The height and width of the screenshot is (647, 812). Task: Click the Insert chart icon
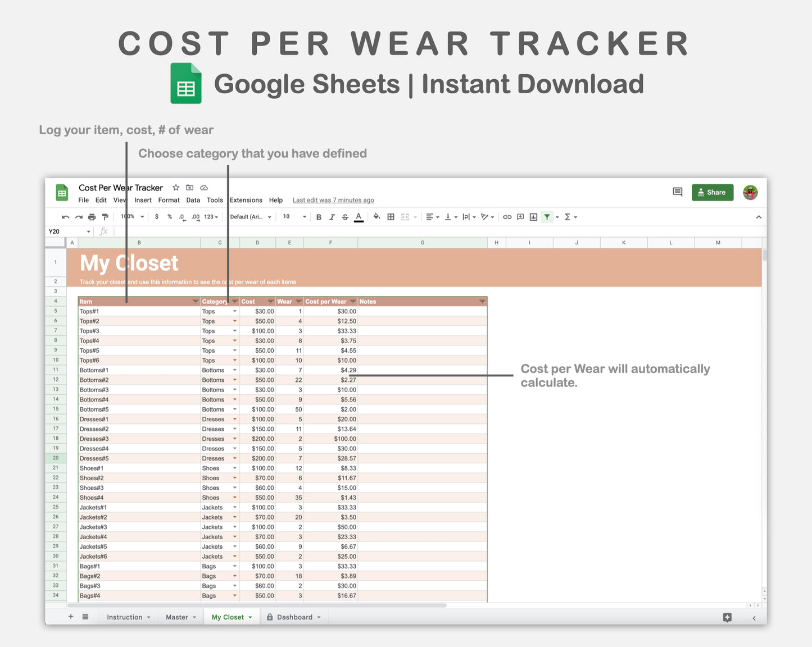click(533, 217)
